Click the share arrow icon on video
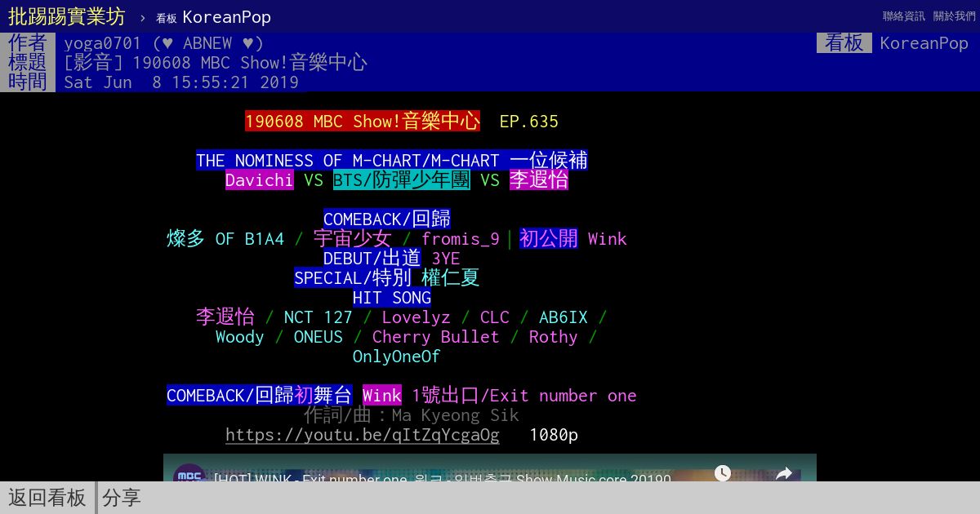The width and height of the screenshot is (980, 514). coord(784,473)
